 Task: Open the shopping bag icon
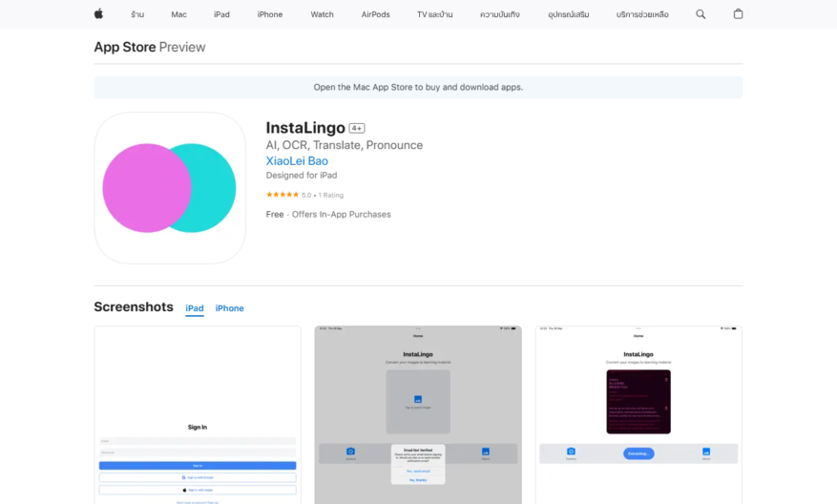point(738,14)
